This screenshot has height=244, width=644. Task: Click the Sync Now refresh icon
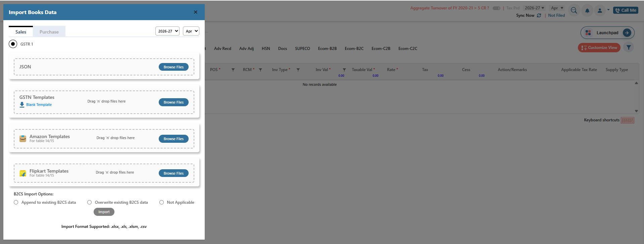click(539, 15)
